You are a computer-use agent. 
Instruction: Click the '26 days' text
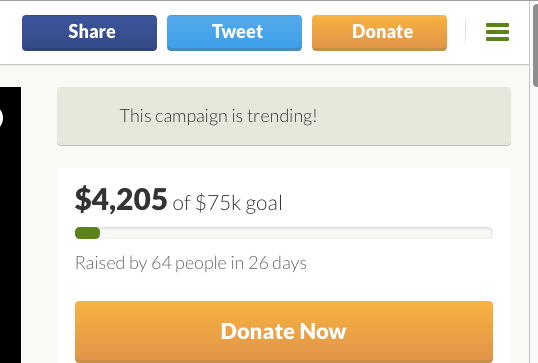click(x=277, y=263)
